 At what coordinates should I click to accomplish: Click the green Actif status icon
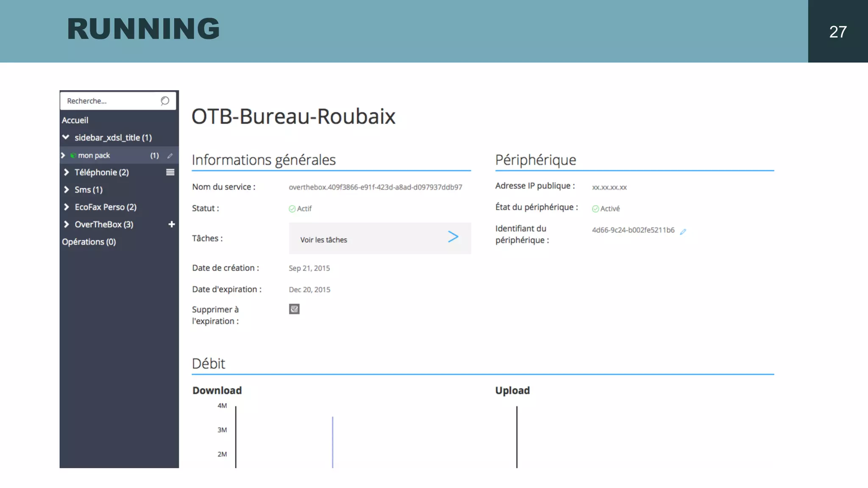(292, 209)
